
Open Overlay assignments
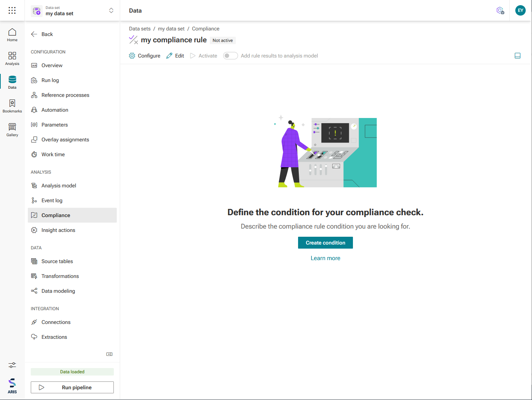click(72, 140)
